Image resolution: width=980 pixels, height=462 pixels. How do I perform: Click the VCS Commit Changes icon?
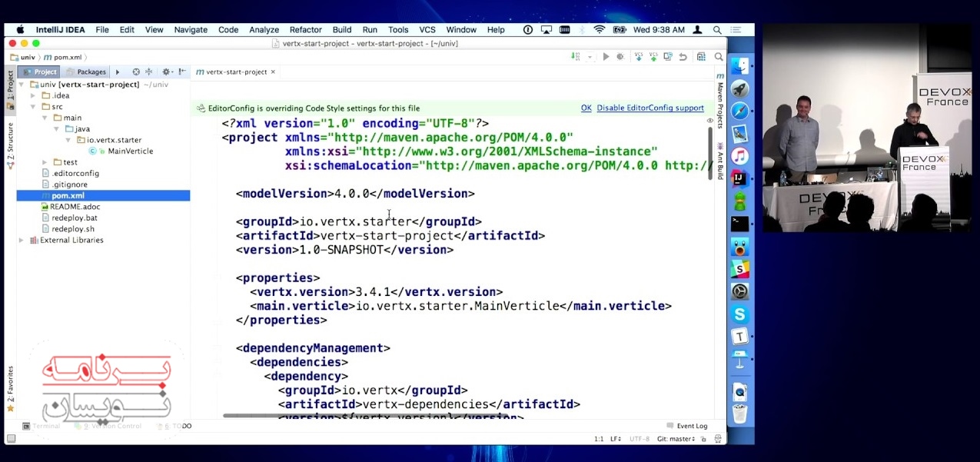[653, 57]
